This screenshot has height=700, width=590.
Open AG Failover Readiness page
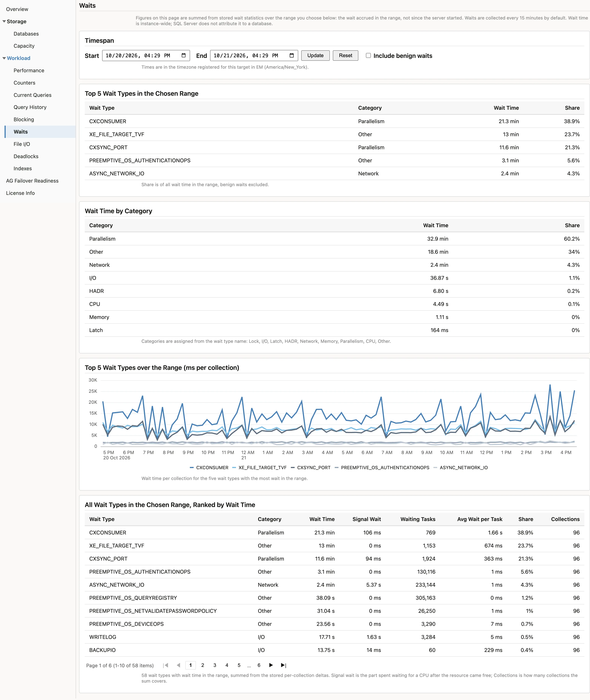(x=32, y=181)
